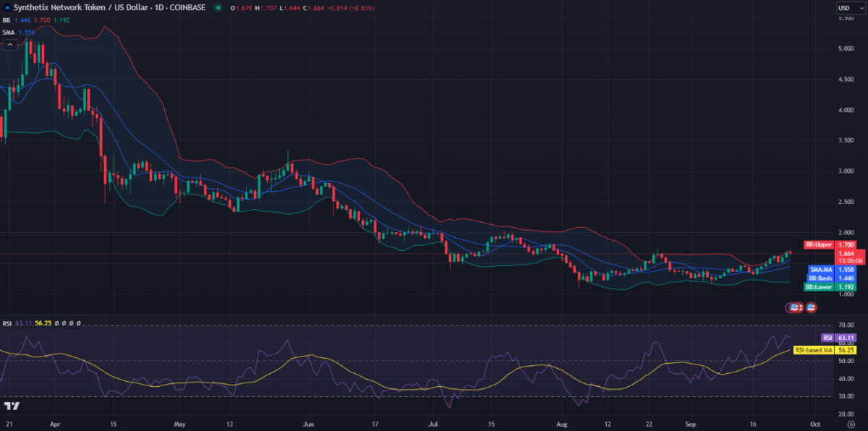Click the Synthetix token logo icon

click(7, 8)
